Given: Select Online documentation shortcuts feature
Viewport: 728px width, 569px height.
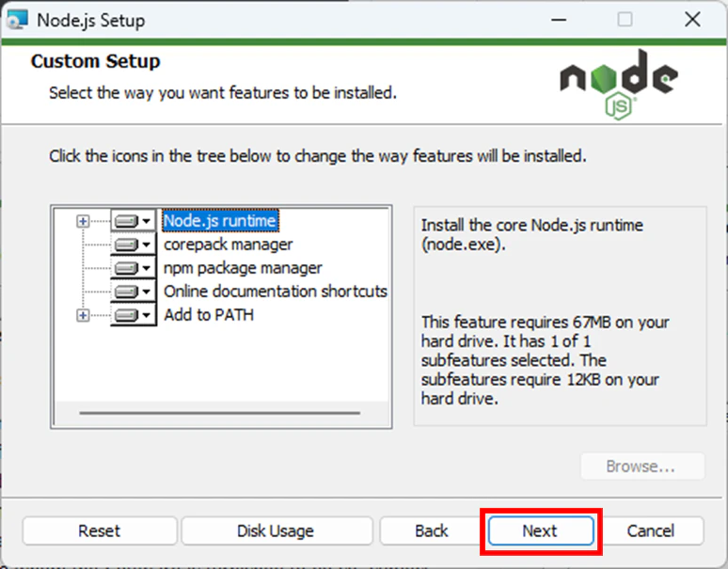Looking at the screenshot, I should click(x=276, y=292).
